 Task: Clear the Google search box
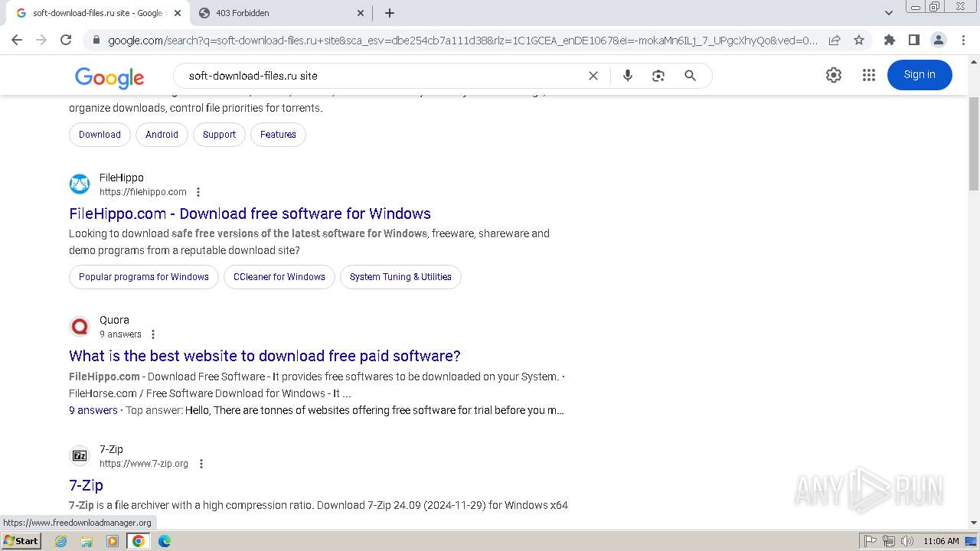coord(593,76)
